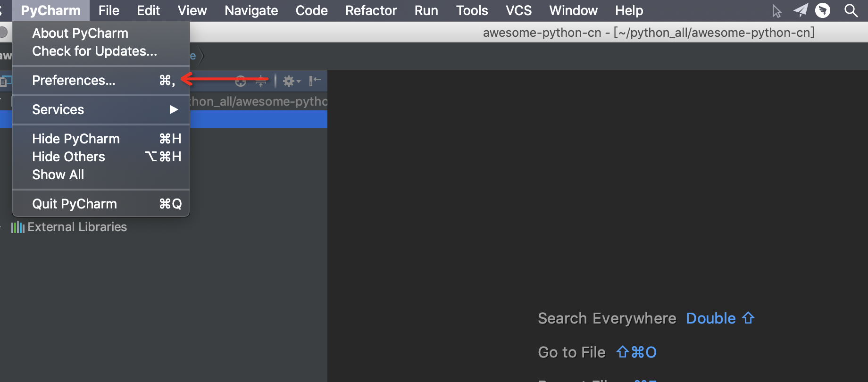This screenshot has width=868, height=382.
Task: Open the VCS menu
Action: 519,10
